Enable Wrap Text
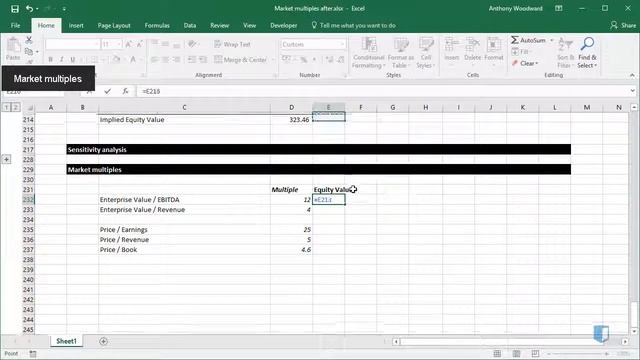This screenshot has width=640, height=360. point(232,44)
